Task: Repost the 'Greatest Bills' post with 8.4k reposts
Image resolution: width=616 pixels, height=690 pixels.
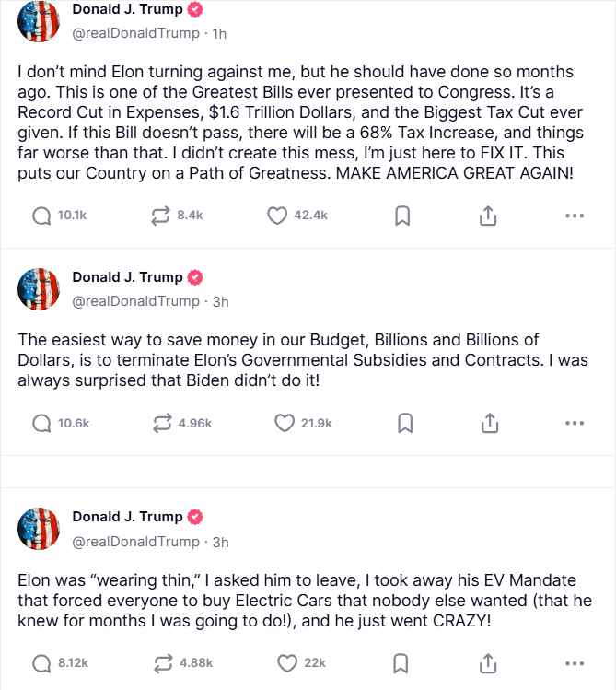Action: 162,216
